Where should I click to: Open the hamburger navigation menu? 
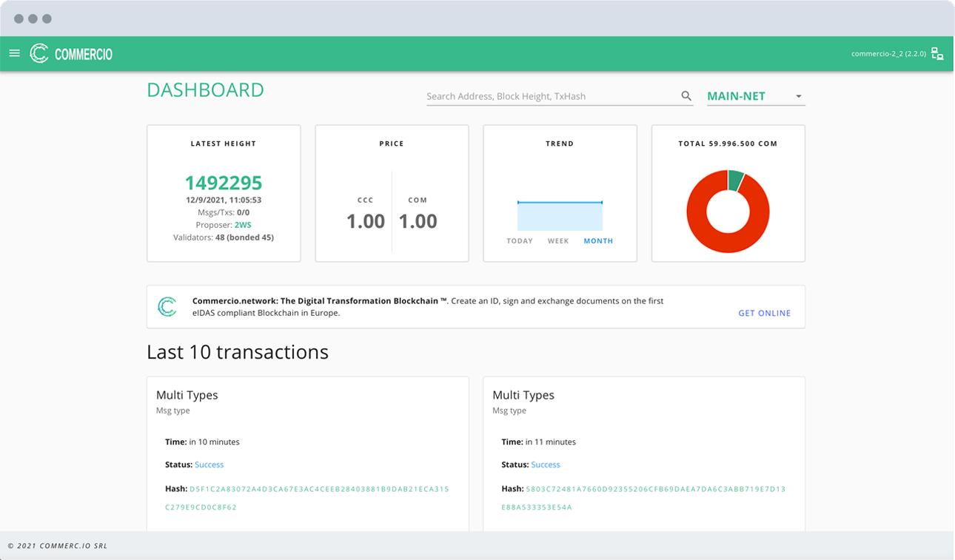[x=14, y=53]
